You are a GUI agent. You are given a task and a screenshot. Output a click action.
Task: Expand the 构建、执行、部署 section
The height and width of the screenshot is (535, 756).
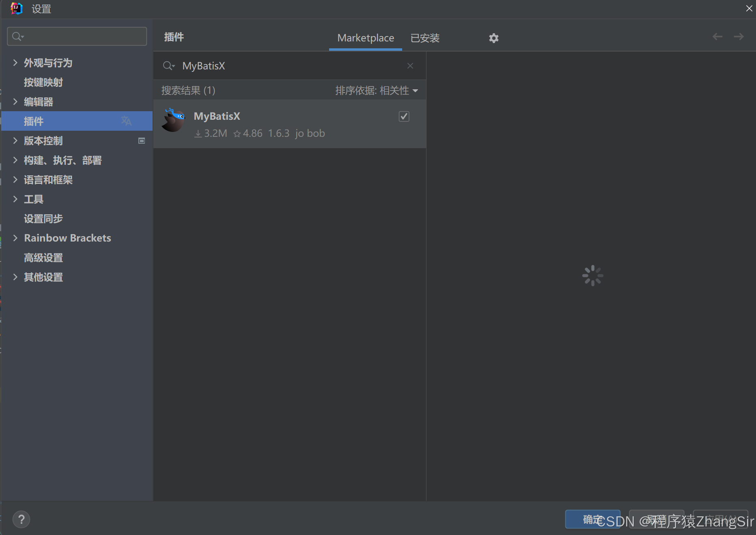tap(15, 160)
